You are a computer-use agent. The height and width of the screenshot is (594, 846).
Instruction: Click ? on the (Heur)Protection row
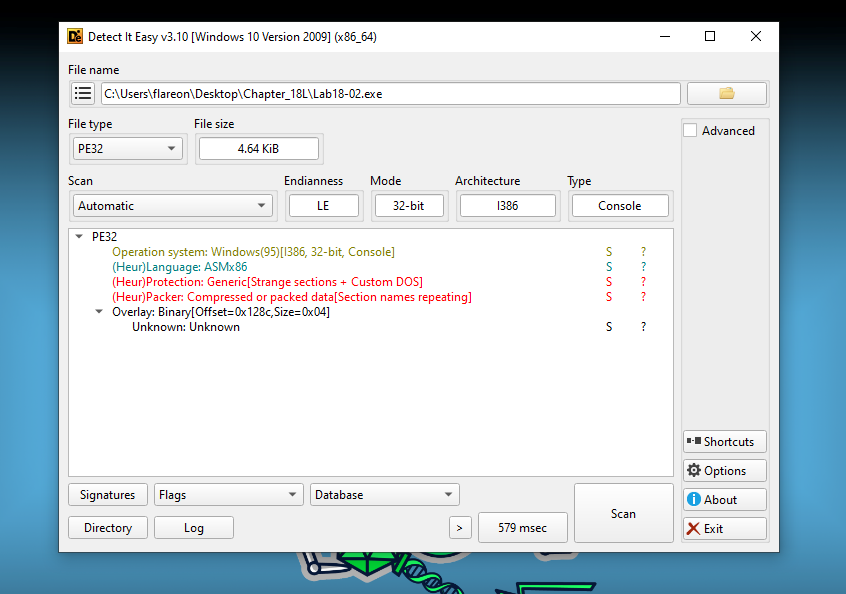[x=643, y=282]
